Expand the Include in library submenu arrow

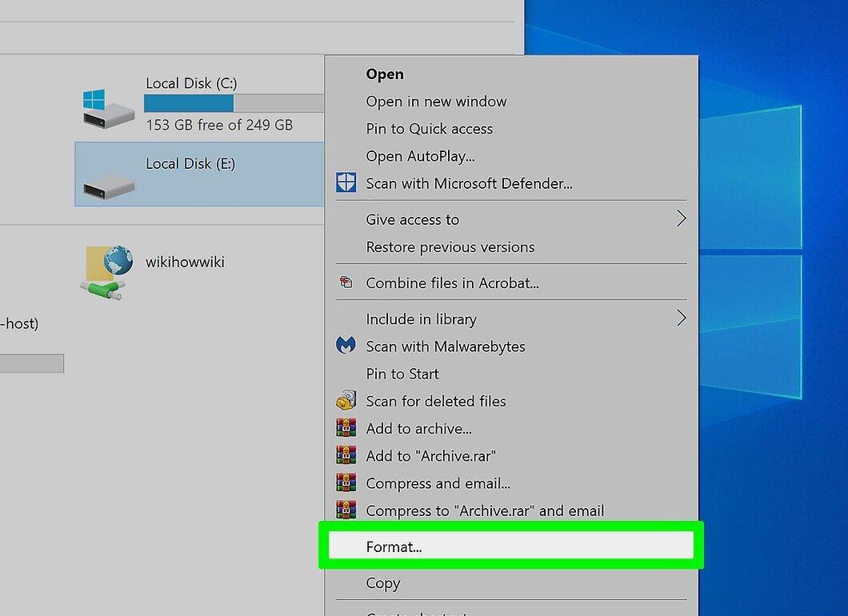click(x=682, y=318)
